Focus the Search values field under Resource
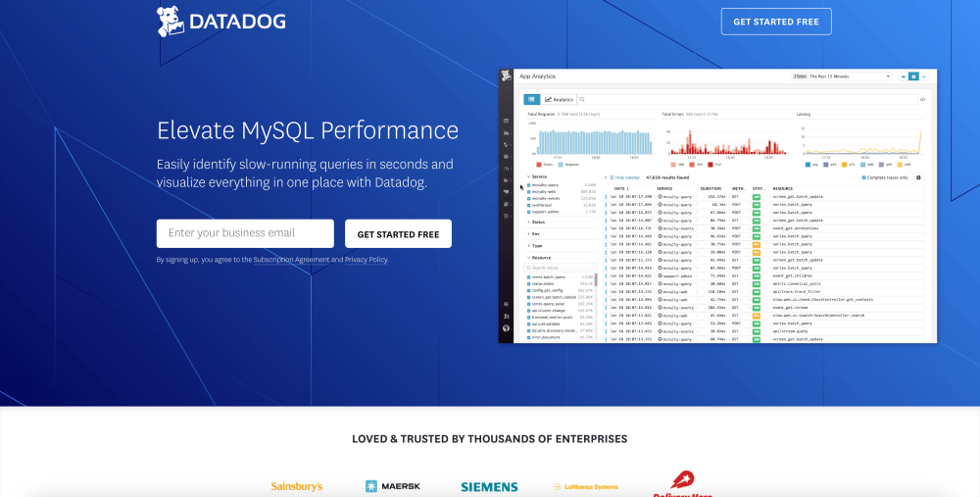Viewport: 980px width, 497px height. pos(560,268)
